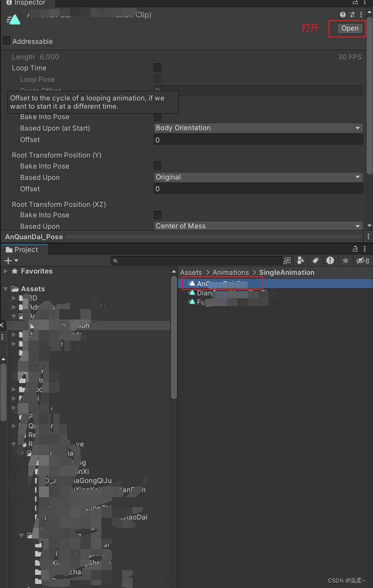
Task: Open the Body Orientation dropdown
Action: pyautogui.click(x=258, y=128)
